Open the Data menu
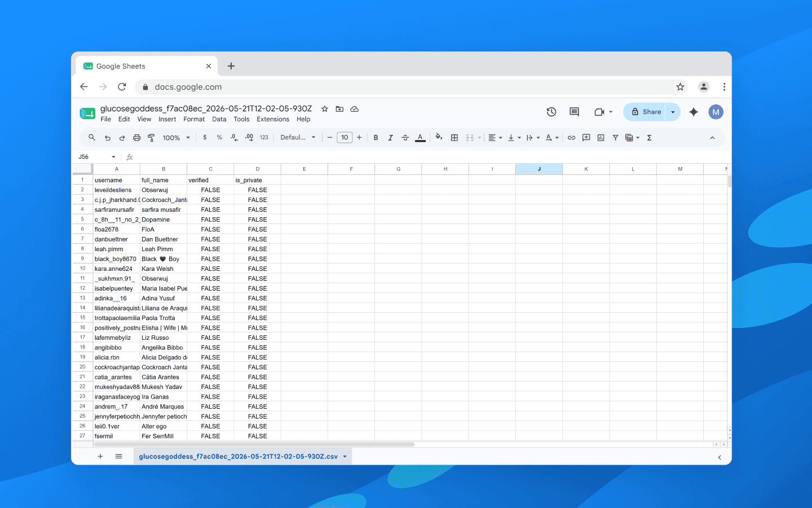Image resolution: width=812 pixels, height=508 pixels. (x=219, y=119)
